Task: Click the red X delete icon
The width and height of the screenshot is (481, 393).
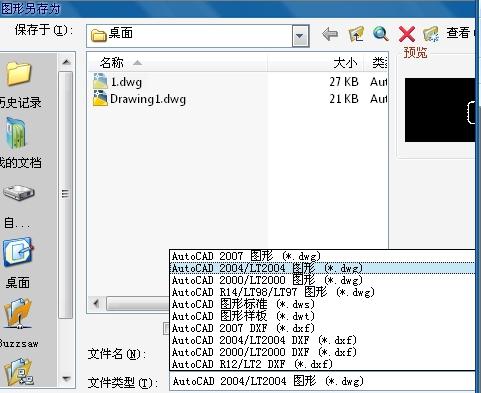Action: [x=406, y=34]
